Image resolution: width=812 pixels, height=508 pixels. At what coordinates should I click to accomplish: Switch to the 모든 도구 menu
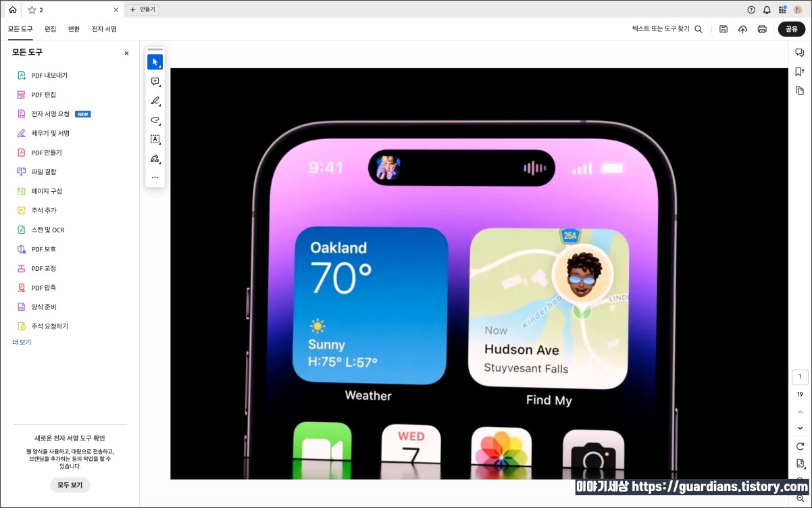click(x=20, y=29)
